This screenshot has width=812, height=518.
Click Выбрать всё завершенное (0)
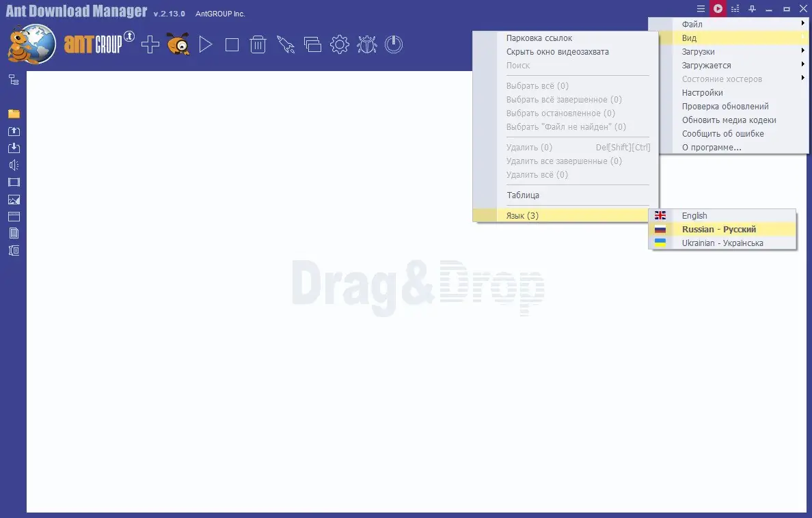(x=565, y=100)
